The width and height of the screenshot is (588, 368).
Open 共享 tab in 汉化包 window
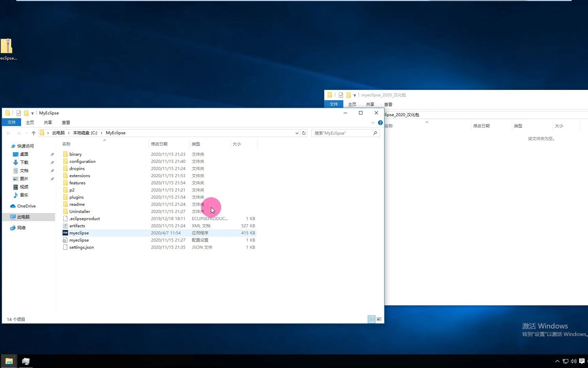click(370, 104)
